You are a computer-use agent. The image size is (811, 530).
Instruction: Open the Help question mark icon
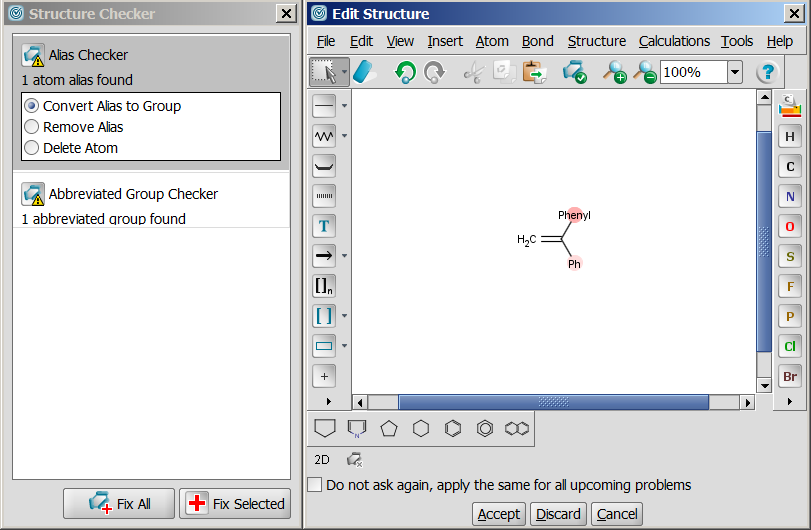coord(766,72)
